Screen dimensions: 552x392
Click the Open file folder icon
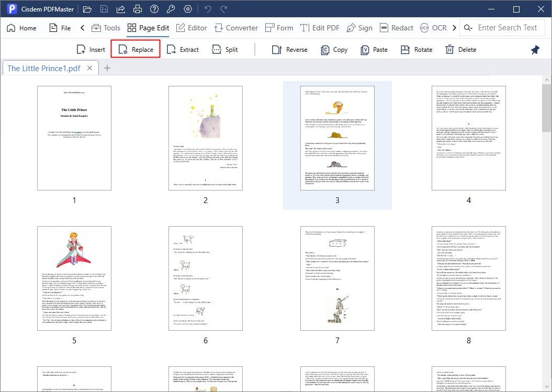[x=87, y=9]
